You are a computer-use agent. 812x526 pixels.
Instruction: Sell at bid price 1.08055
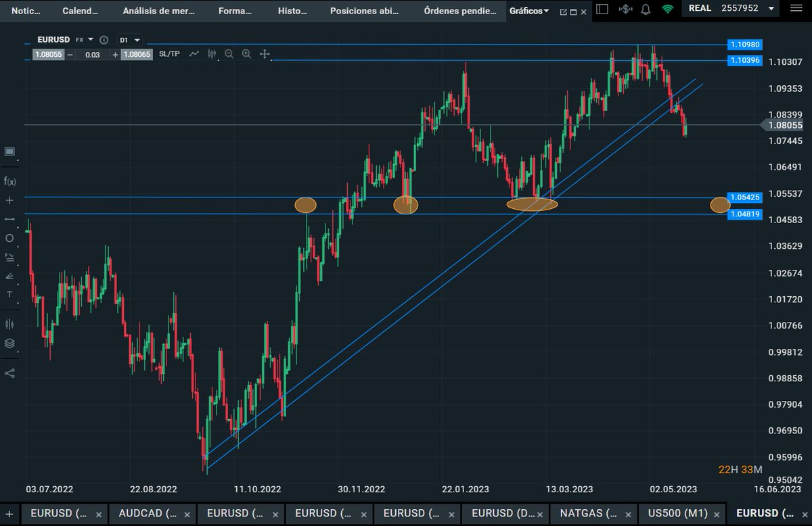tap(49, 54)
